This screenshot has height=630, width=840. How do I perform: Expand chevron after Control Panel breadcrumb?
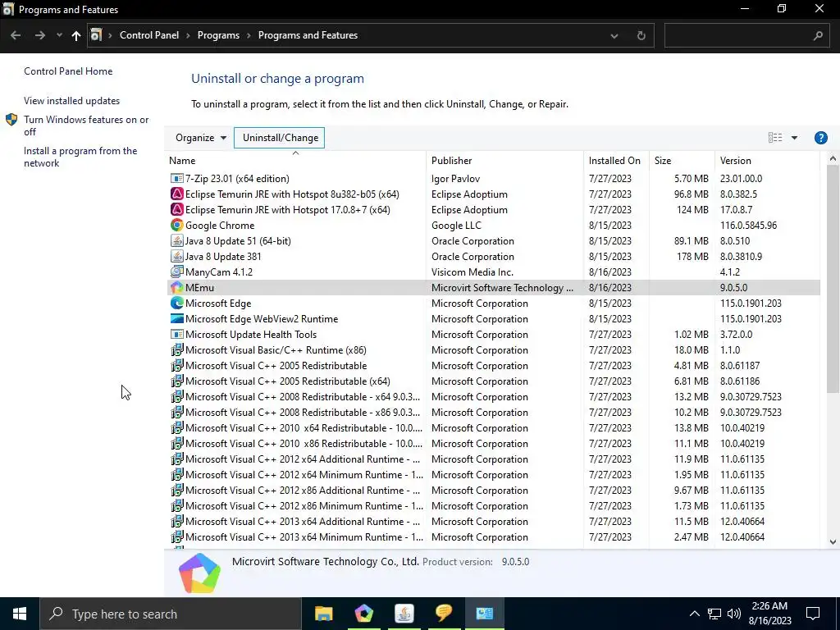pos(188,35)
